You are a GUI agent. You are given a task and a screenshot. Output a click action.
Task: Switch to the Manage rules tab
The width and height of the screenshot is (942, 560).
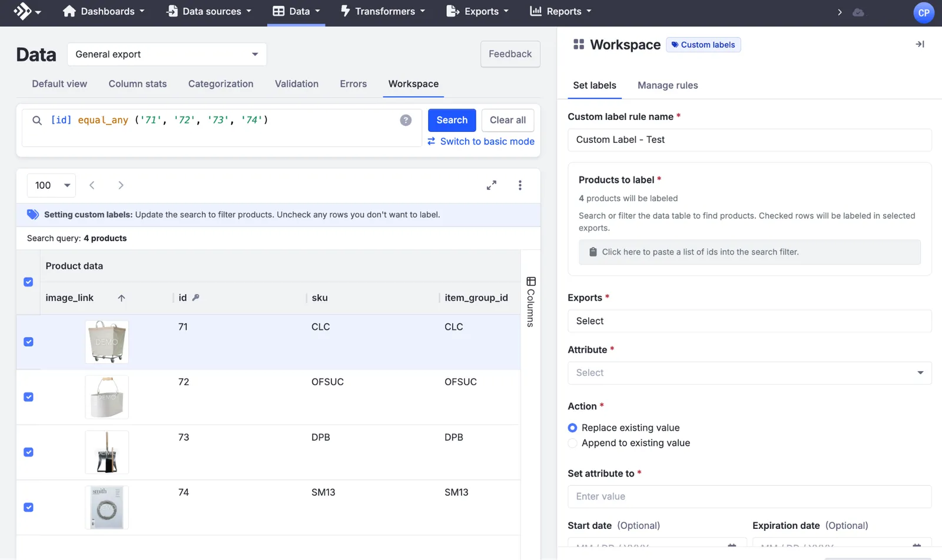(668, 85)
